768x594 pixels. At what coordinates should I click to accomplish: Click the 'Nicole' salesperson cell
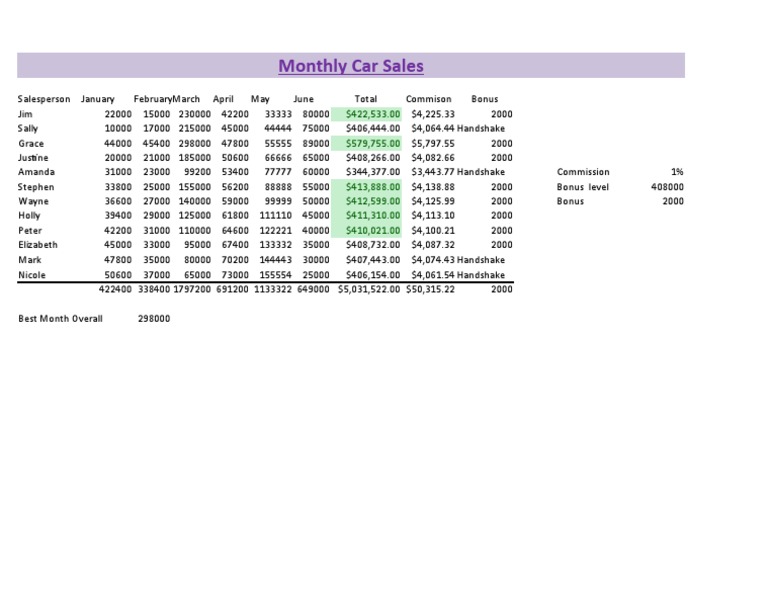tap(32, 275)
